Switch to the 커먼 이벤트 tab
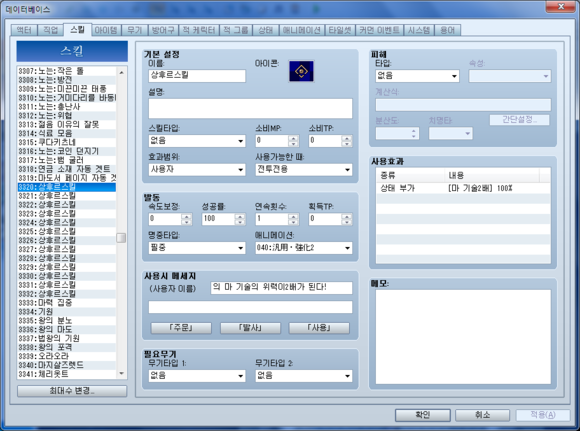580x431 pixels. click(x=380, y=30)
